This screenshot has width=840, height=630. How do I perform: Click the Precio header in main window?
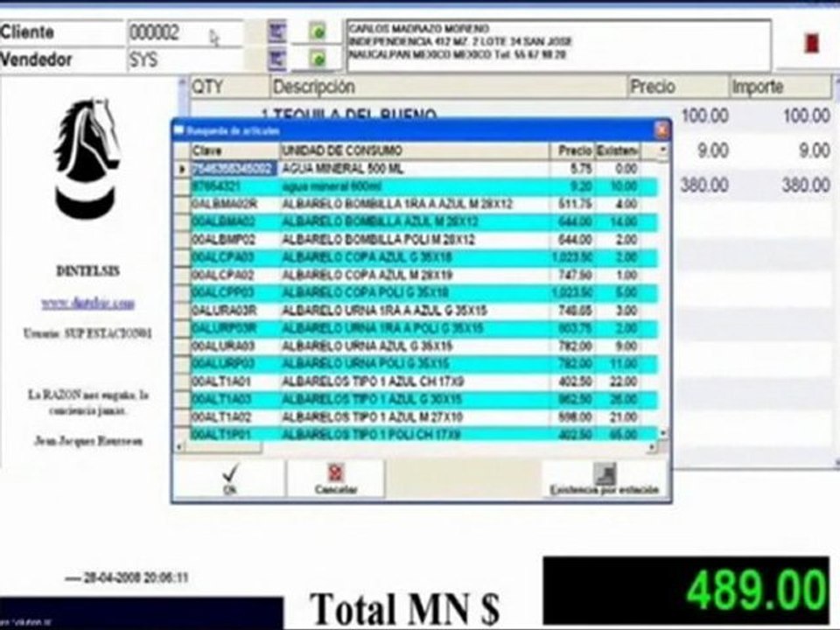coord(678,87)
